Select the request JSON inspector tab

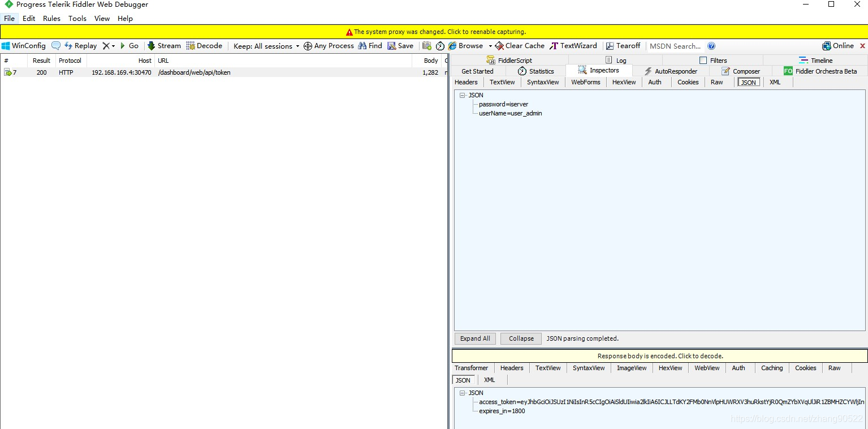click(x=748, y=83)
